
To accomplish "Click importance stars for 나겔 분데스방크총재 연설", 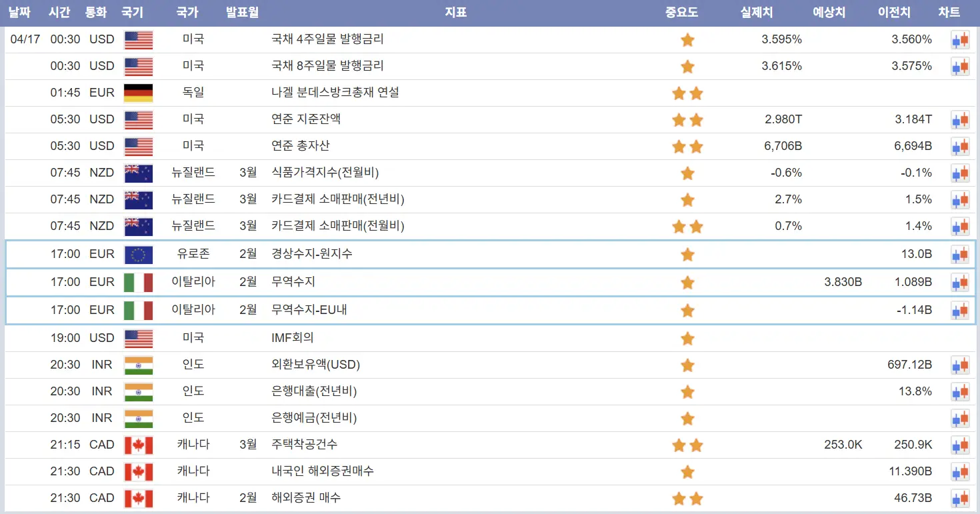I will tap(687, 93).
